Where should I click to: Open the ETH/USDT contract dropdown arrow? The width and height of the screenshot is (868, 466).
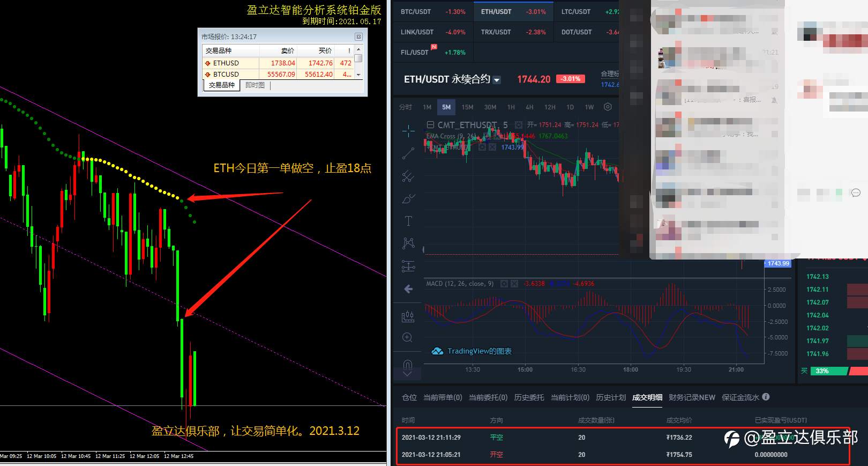coord(497,80)
